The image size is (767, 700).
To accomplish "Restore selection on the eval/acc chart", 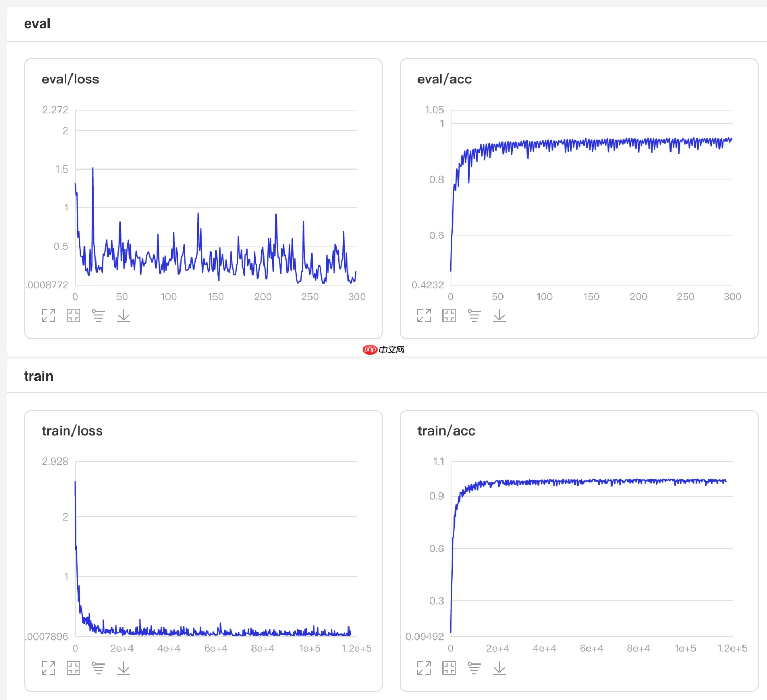I will pos(449,316).
